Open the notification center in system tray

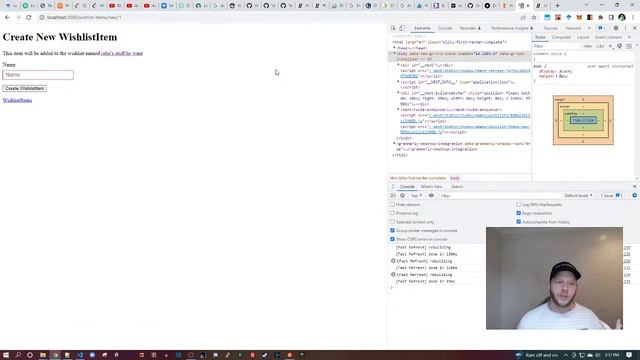pos(629,355)
